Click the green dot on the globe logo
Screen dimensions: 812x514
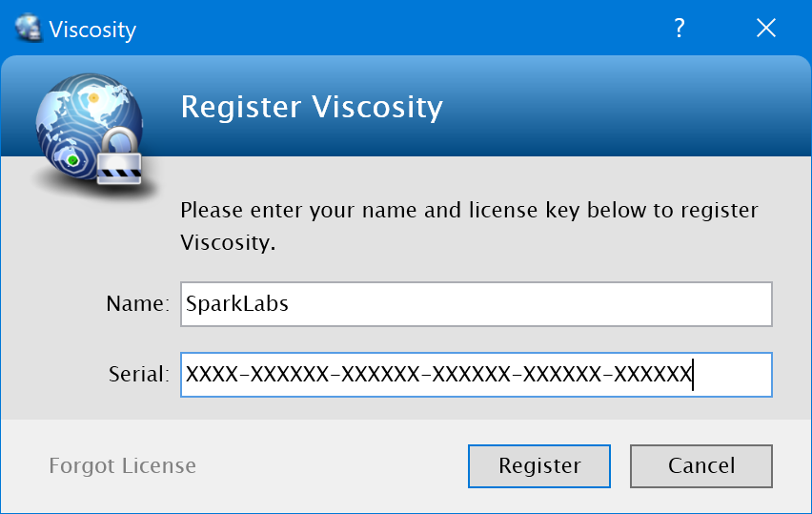(72, 160)
